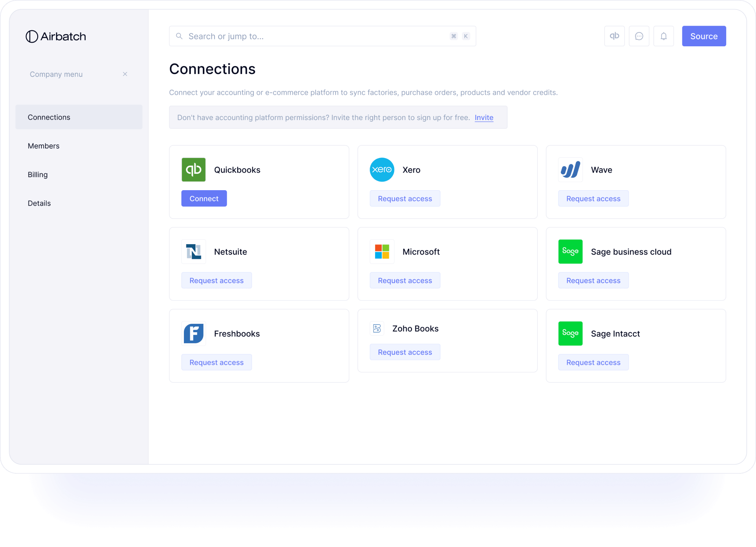Click the Xero logo
The image size is (756, 547).
pos(382,169)
